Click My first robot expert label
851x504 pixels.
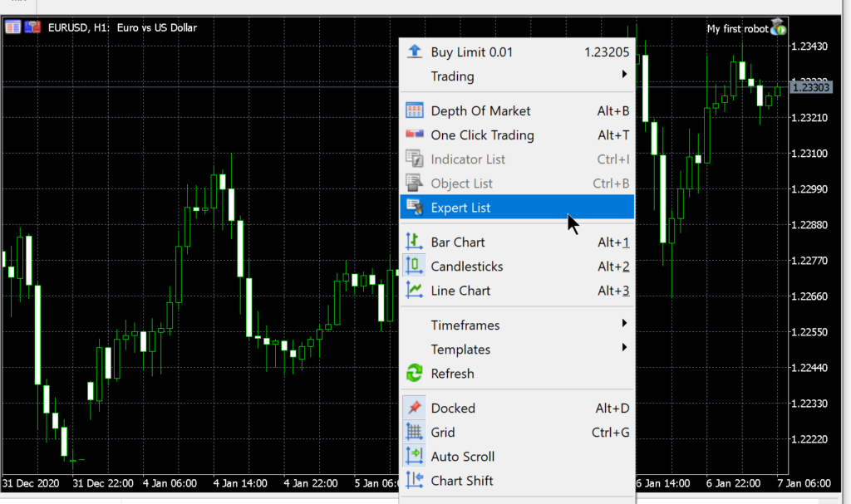pos(737,28)
